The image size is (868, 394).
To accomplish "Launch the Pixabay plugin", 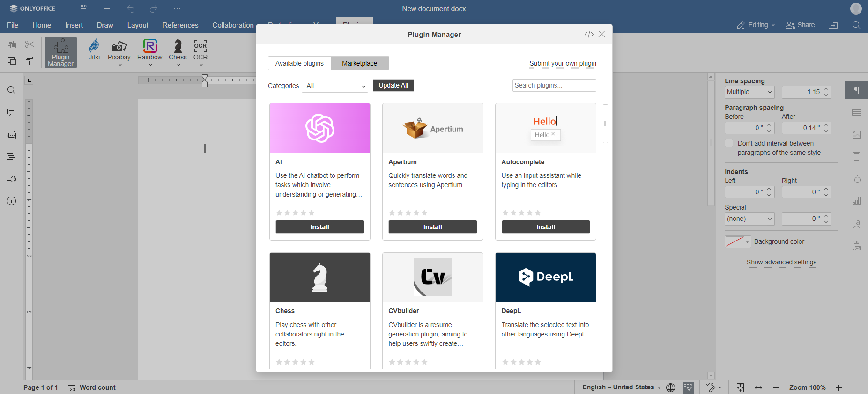I will tap(119, 50).
